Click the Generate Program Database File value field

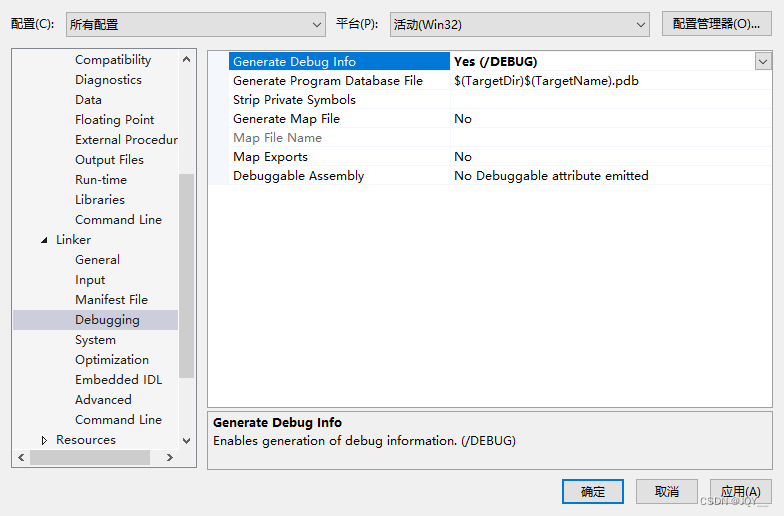coord(610,80)
